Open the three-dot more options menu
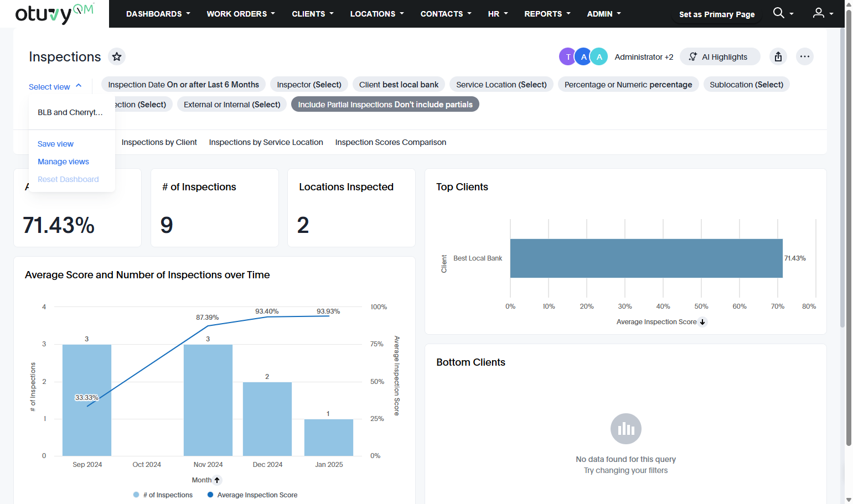The width and height of the screenshot is (853, 504). click(805, 56)
